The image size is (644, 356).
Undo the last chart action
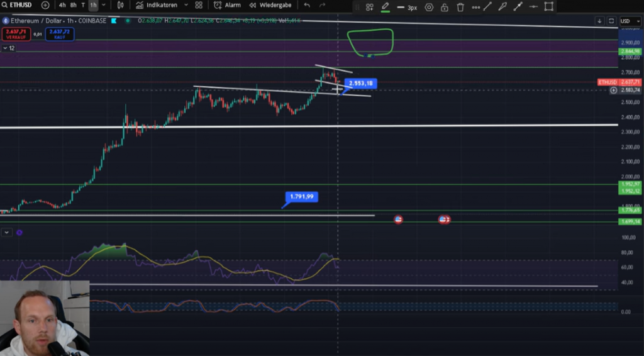307,5
